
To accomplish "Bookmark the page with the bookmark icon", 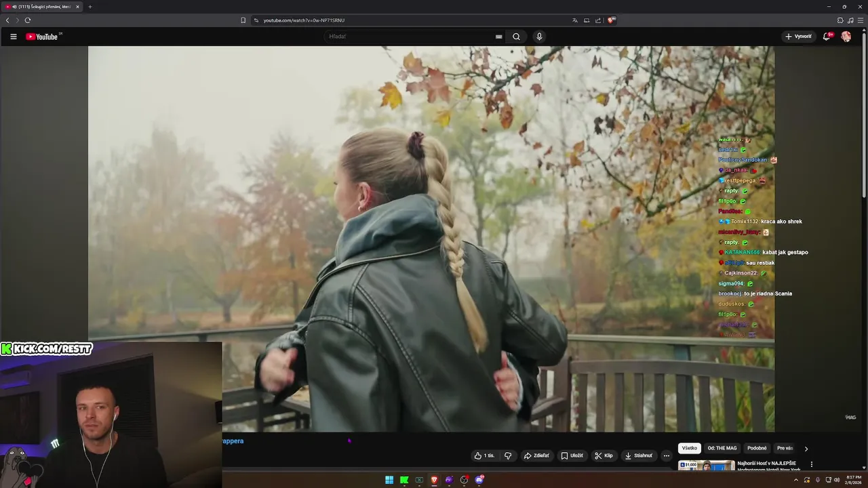I will pyautogui.click(x=243, y=20).
